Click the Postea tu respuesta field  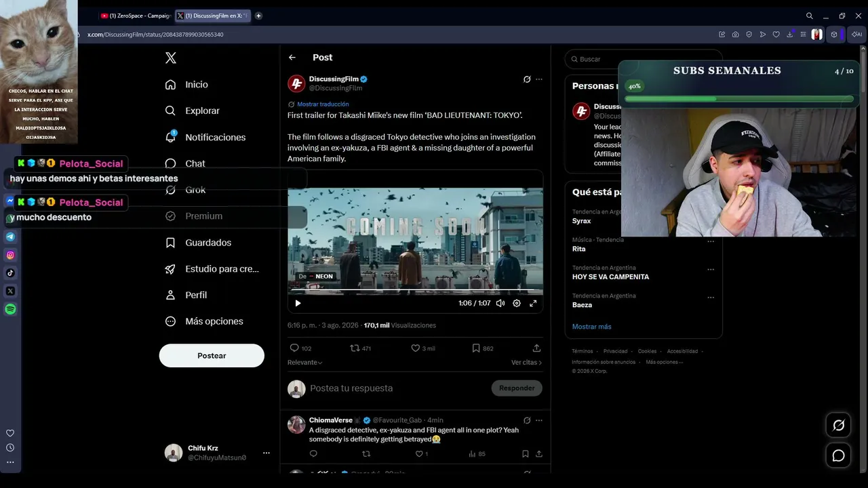397,388
